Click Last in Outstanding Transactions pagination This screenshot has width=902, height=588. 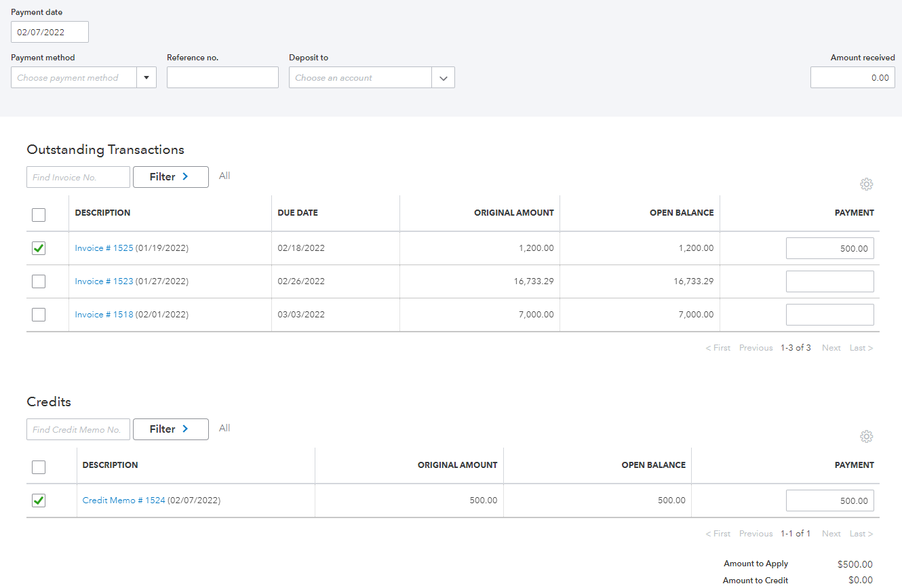click(x=861, y=347)
